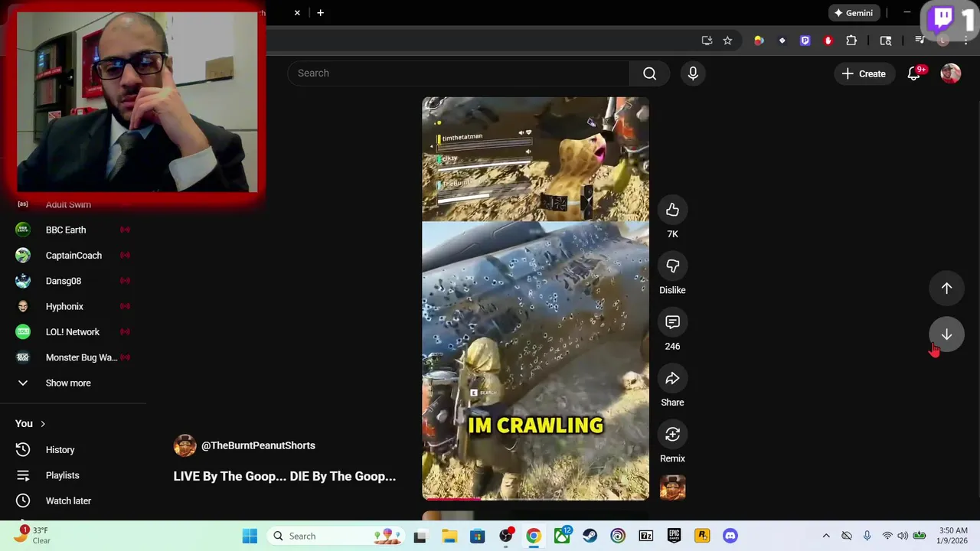Viewport: 980px width, 551px height.
Task: Open the Windows Start menu
Action: click(250, 536)
